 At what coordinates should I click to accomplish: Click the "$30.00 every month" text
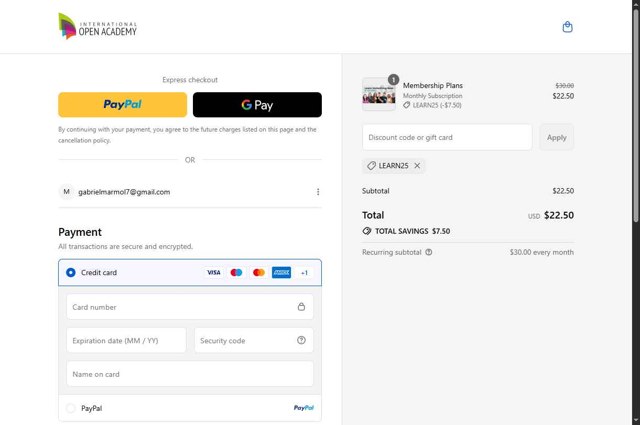[x=541, y=252]
